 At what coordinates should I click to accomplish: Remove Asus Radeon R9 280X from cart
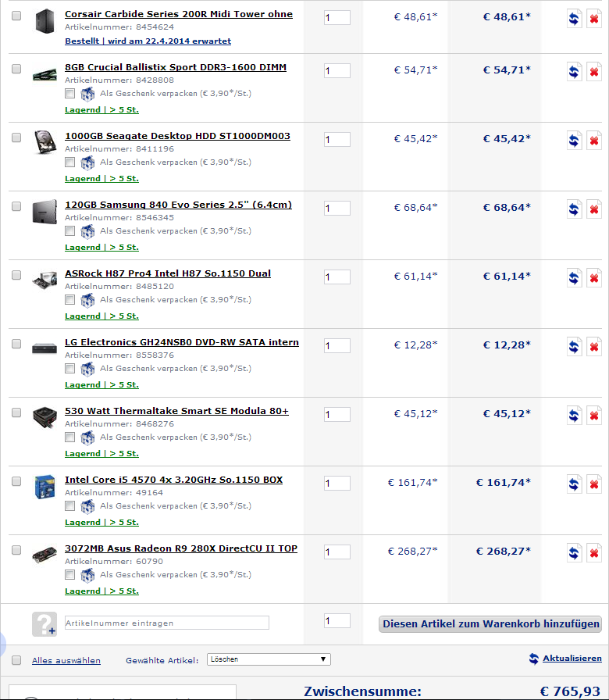(594, 553)
